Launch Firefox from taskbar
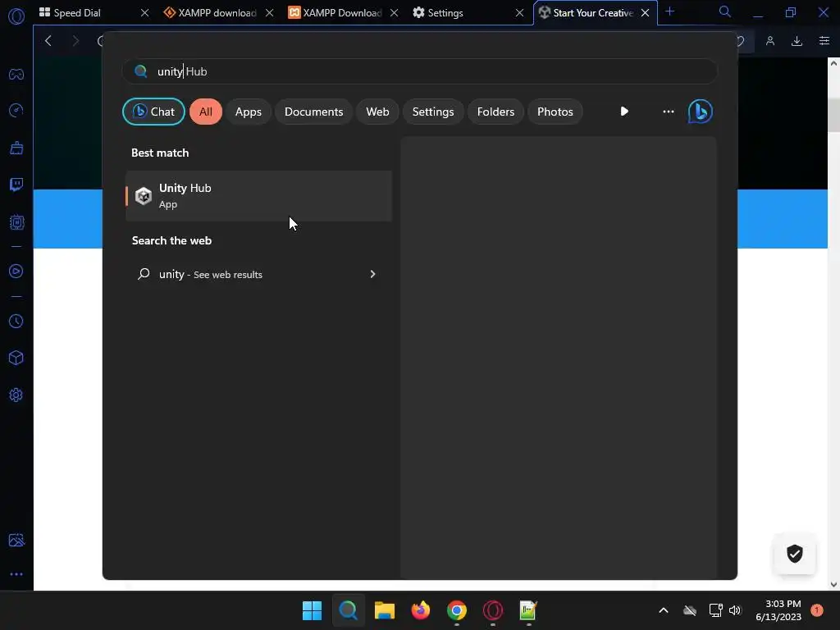Screen dimensions: 840x630 [421, 610]
